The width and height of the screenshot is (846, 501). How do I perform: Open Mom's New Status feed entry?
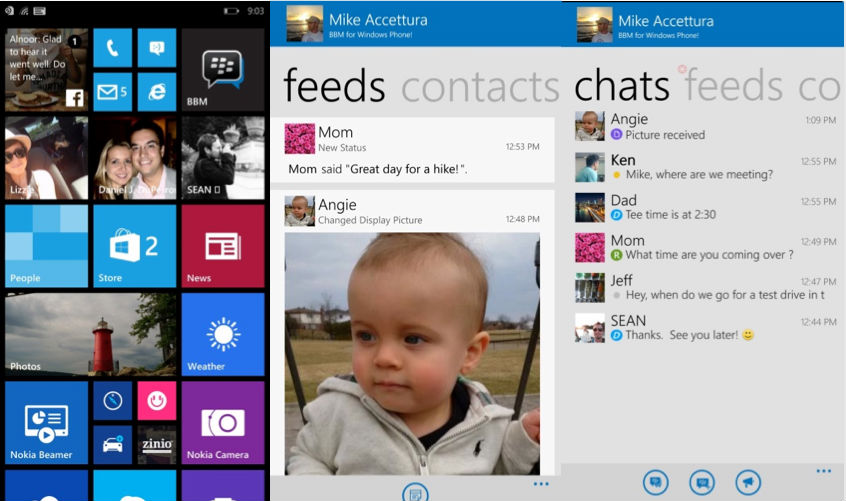(x=412, y=150)
